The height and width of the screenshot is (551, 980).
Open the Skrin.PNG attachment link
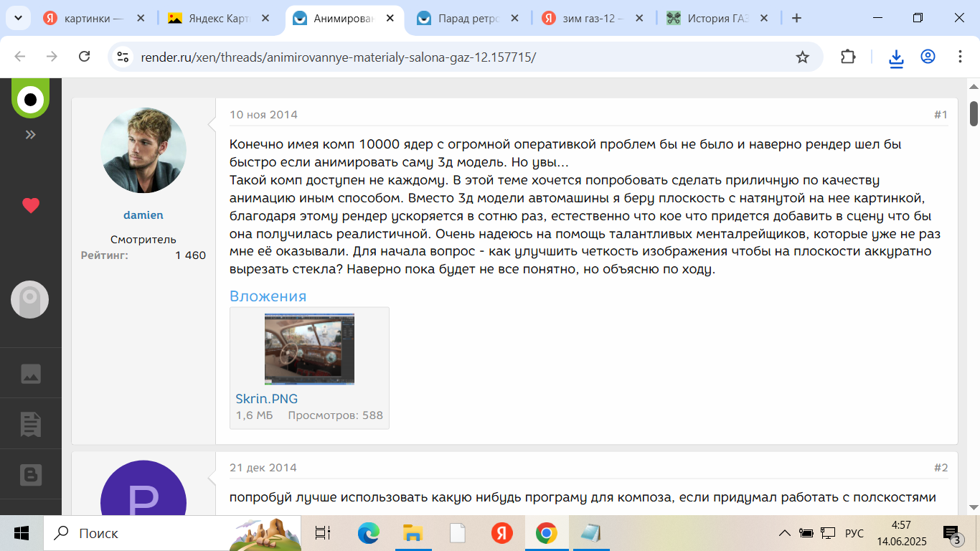pos(266,399)
